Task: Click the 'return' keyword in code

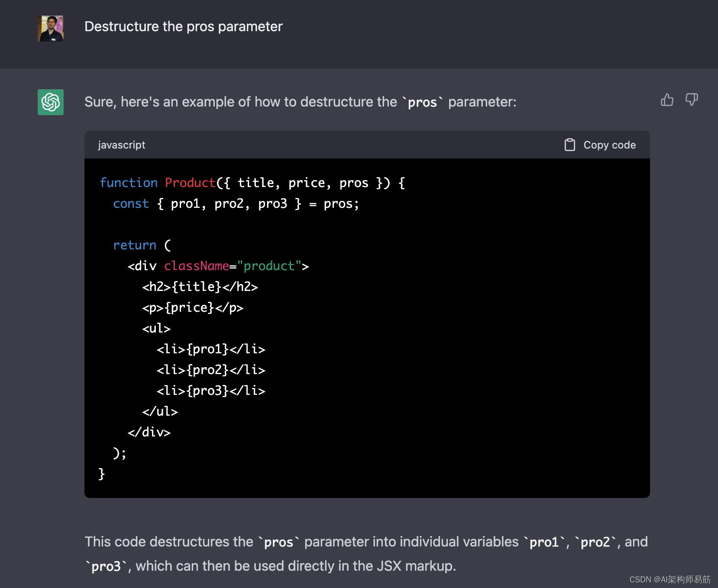Action: point(135,245)
